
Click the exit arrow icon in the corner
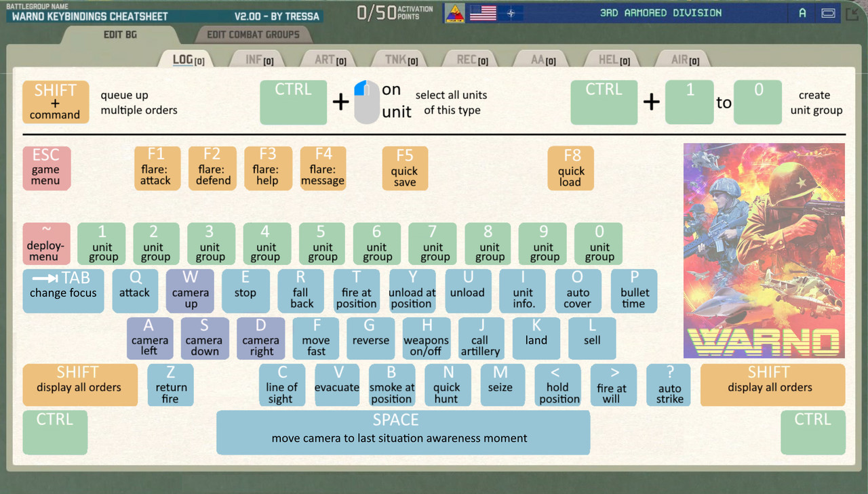853,12
